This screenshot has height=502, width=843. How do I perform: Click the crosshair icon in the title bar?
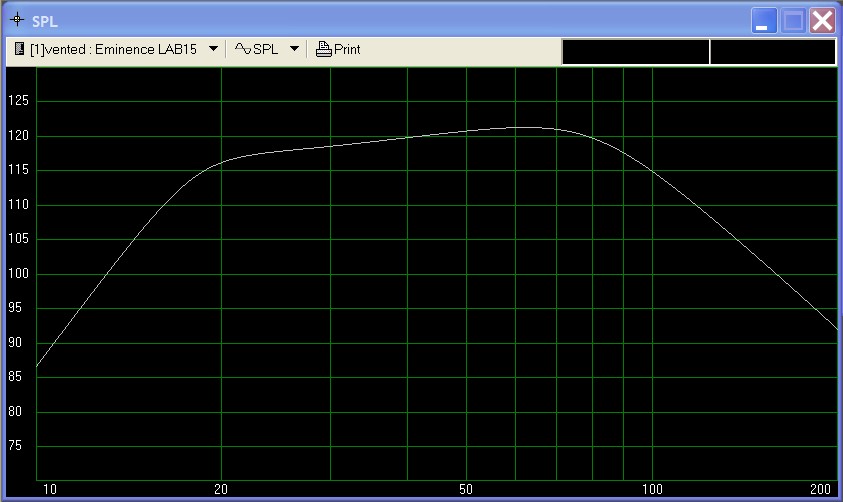(15, 19)
